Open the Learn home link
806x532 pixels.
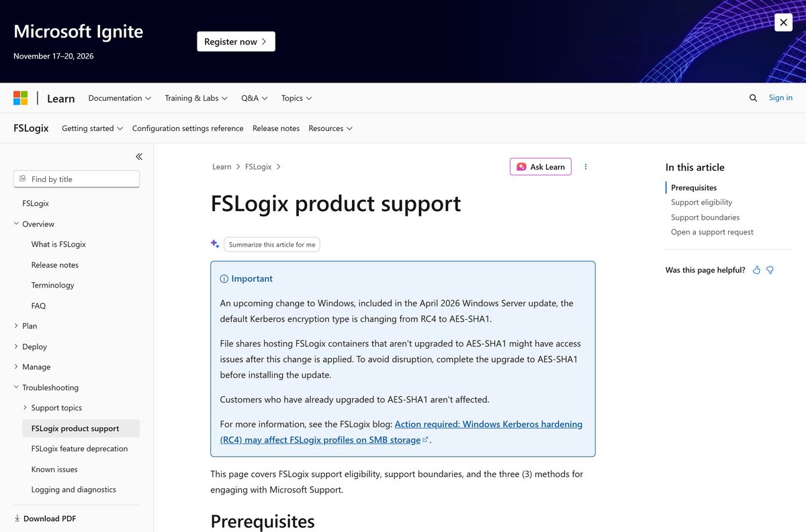[x=60, y=98]
